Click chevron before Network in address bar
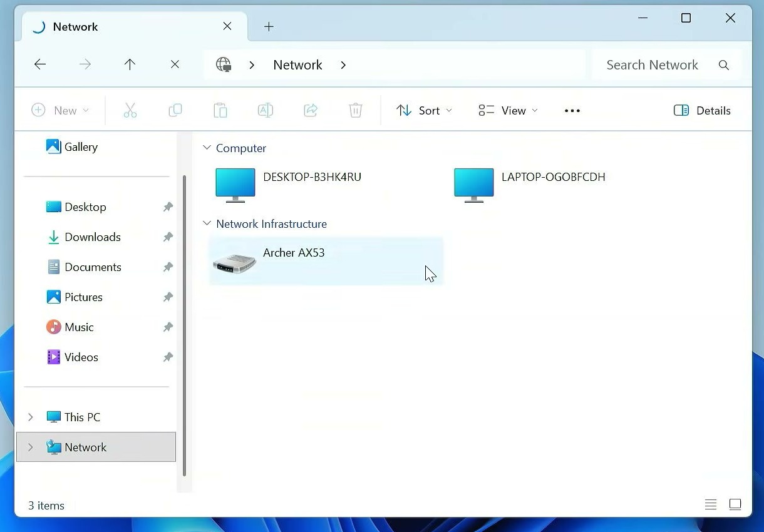The height and width of the screenshot is (532, 764). point(252,65)
